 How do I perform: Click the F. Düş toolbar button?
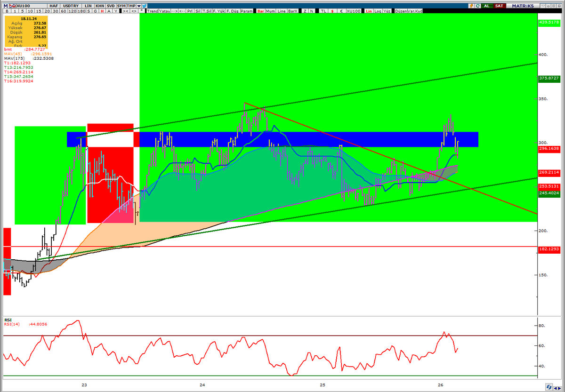233,11
